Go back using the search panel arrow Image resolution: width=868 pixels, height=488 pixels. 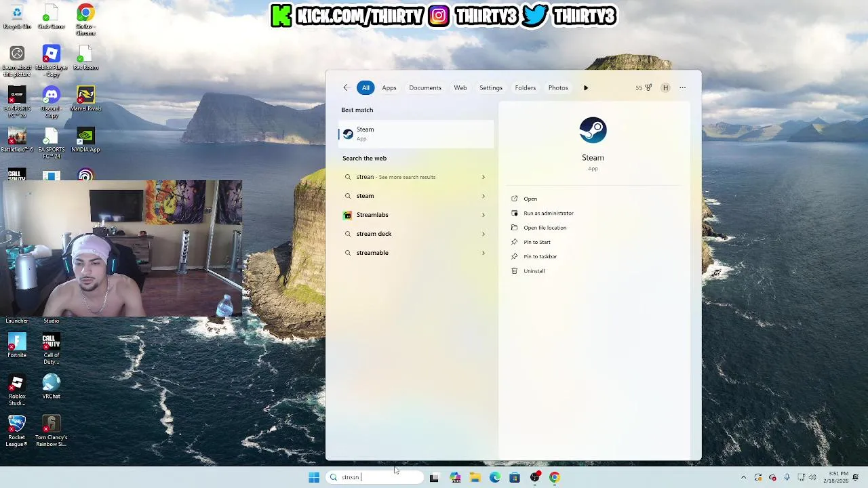point(346,87)
